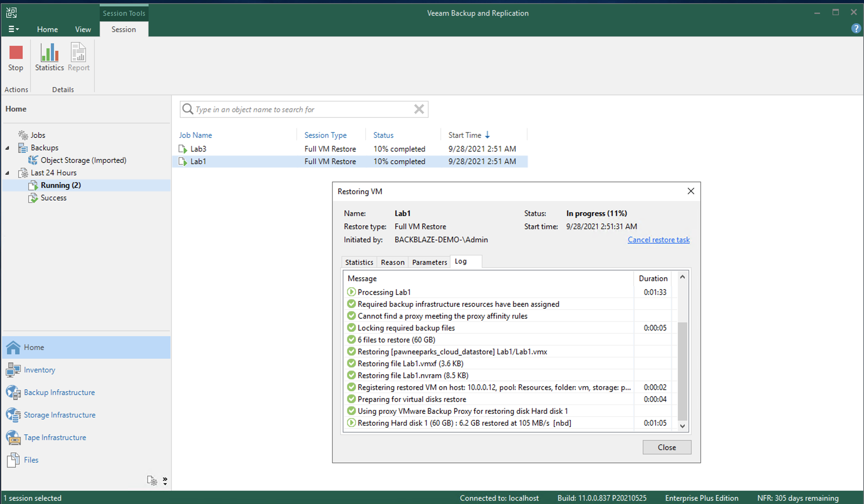Open Storage Infrastructure view icon
The image size is (864, 504).
click(13, 415)
